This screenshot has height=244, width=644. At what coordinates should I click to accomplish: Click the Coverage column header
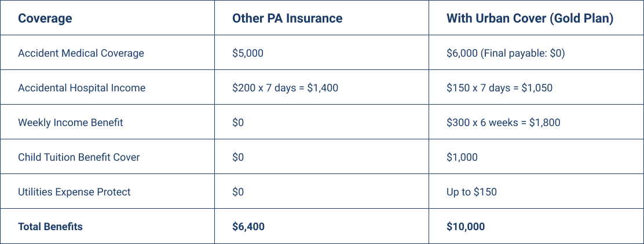(x=45, y=19)
